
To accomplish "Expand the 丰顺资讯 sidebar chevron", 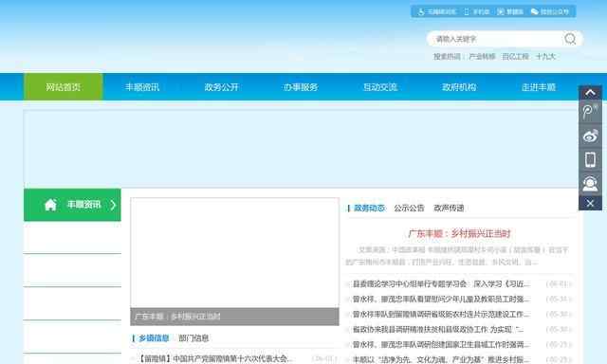I will [x=113, y=205].
